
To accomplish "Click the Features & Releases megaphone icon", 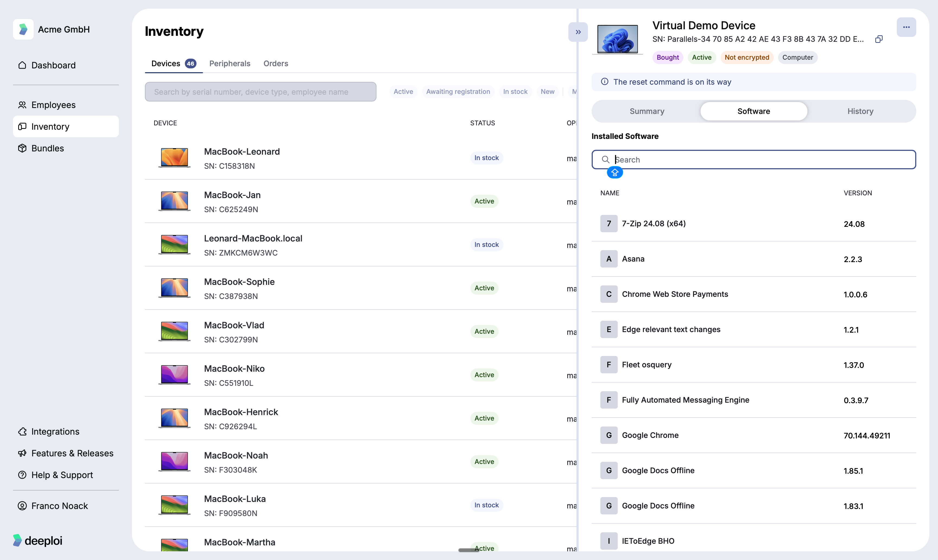I will (22, 453).
